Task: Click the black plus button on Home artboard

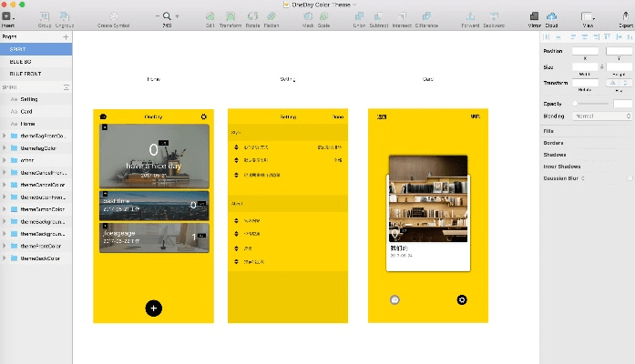Action: (x=153, y=308)
